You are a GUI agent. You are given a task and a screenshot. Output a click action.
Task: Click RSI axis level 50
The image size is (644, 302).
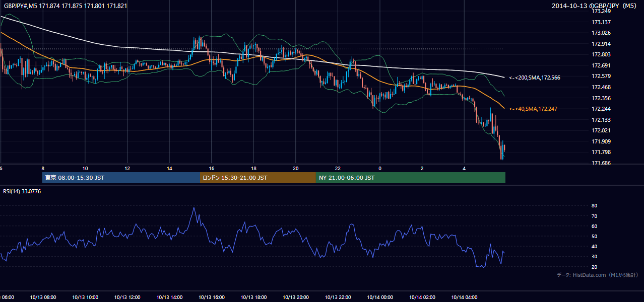pos(594,236)
